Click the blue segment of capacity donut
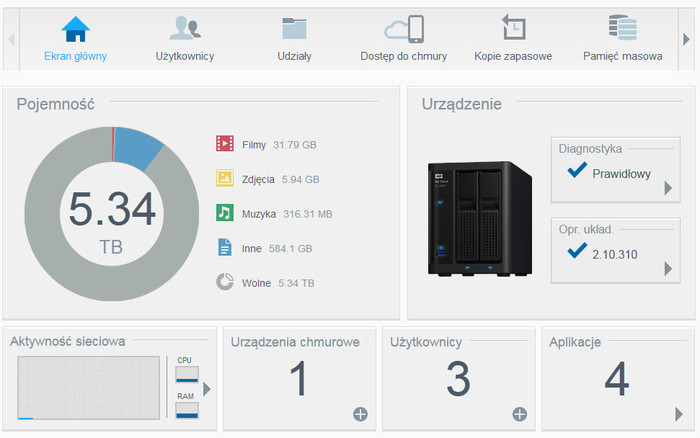This screenshot has height=438, width=700. (x=138, y=150)
